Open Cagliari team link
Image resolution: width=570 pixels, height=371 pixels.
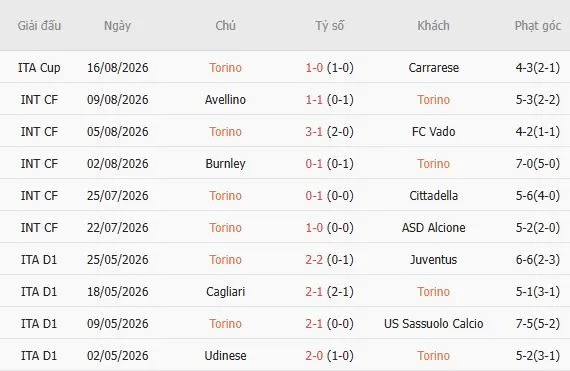click(x=225, y=291)
